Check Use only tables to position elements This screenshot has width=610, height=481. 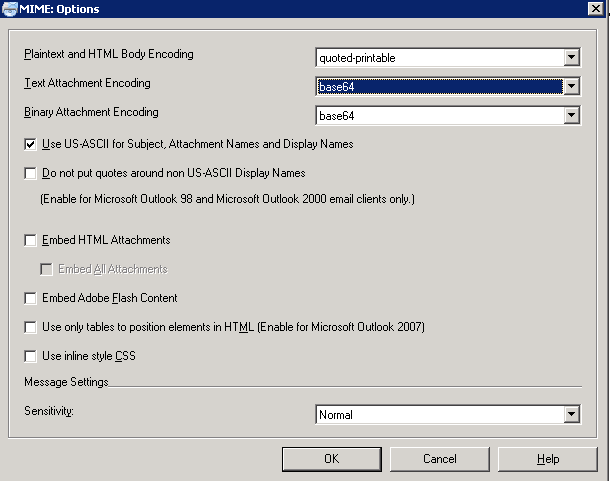tap(31, 328)
